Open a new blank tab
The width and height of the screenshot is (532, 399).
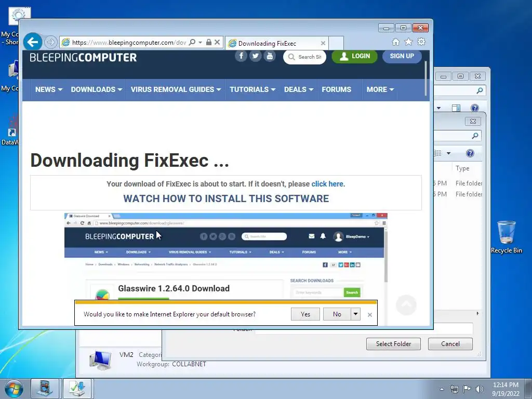(x=336, y=44)
